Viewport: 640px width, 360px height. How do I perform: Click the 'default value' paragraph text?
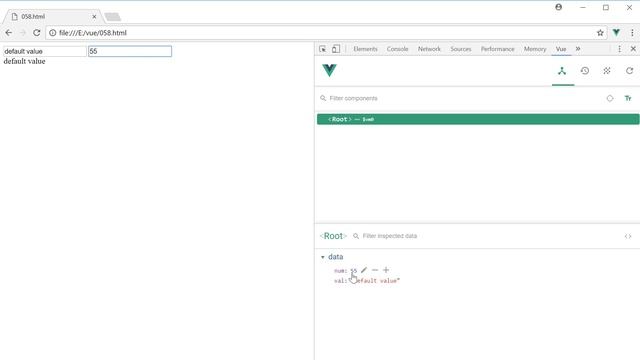pyautogui.click(x=24, y=61)
